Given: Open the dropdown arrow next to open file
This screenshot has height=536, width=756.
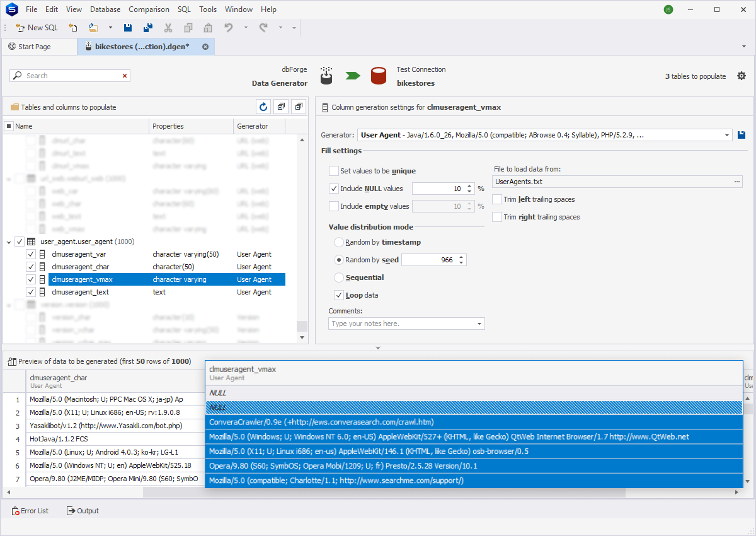Looking at the screenshot, I should click(x=110, y=28).
